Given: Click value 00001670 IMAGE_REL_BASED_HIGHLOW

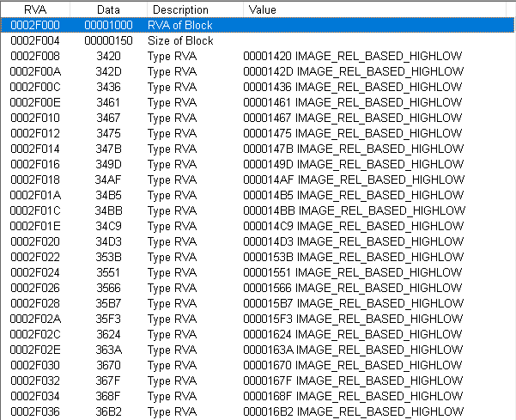Looking at the screenshot, I should tap(353, 366).
